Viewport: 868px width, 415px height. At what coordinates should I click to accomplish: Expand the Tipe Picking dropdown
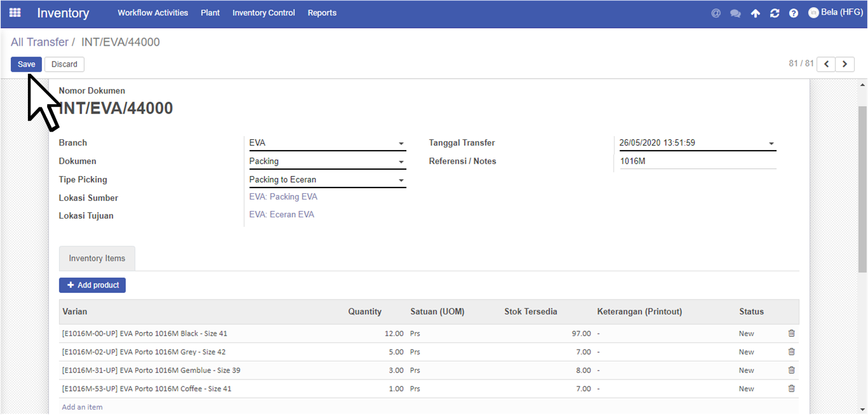tap(327, 180)
